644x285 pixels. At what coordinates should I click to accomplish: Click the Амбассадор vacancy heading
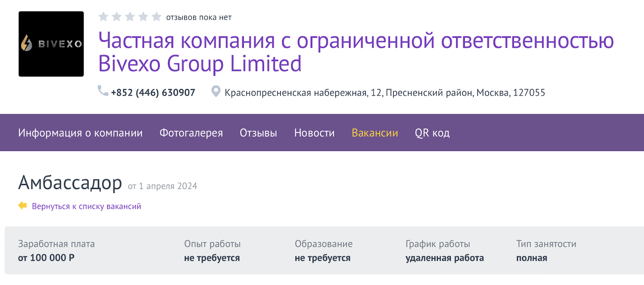click(70, 183)
